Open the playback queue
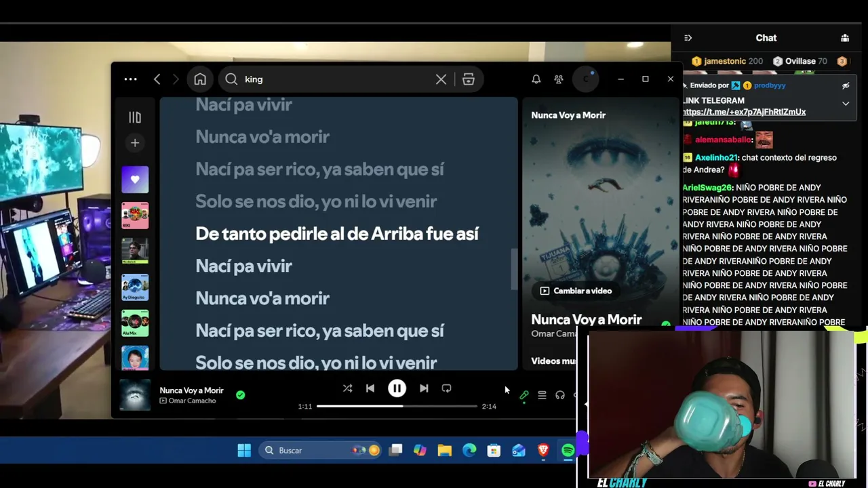This screenshot has width=868, height=488. (542, 395)
